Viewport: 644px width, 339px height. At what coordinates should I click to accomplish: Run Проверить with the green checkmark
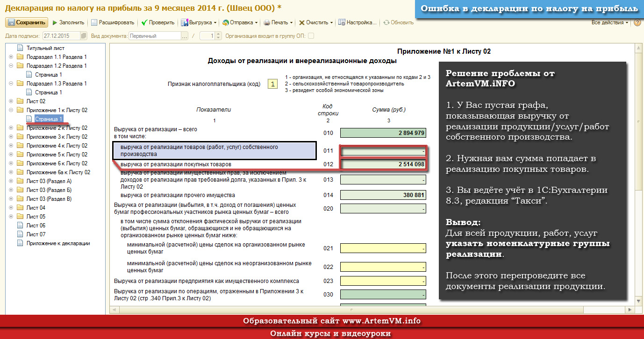coord(144,22)
